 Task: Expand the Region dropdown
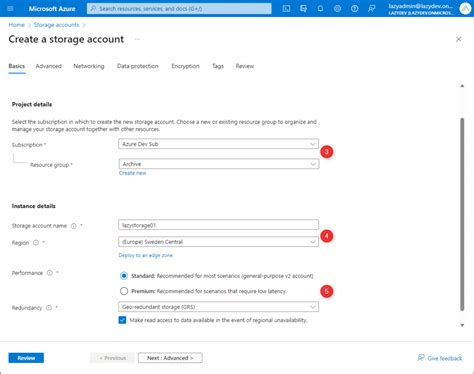218,242
